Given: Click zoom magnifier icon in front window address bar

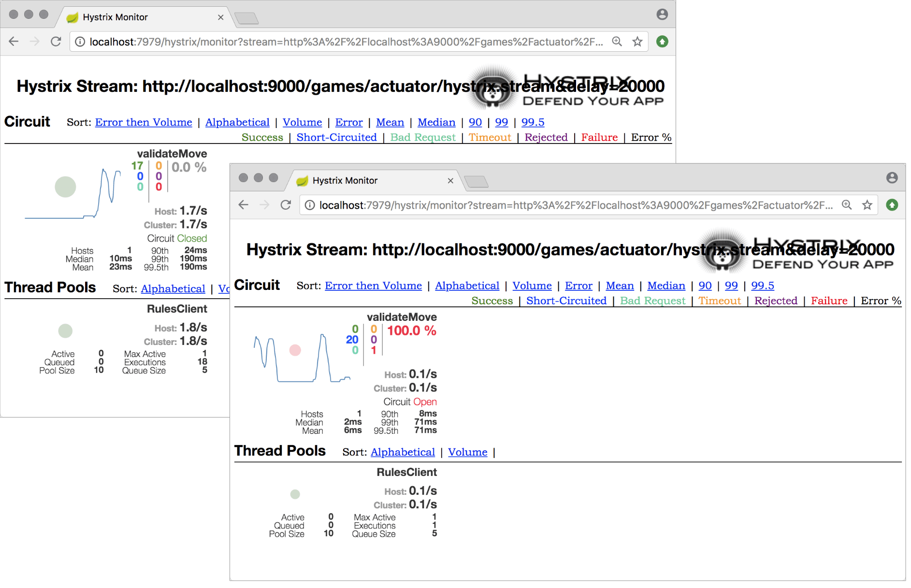Looking at the screenshot, I should pyautogui.click(x=847, y=205).
